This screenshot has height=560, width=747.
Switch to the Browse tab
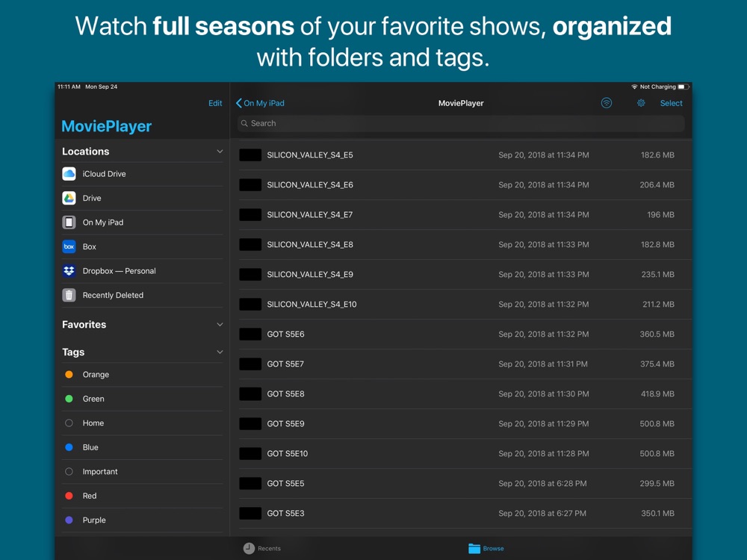(486, 549)
